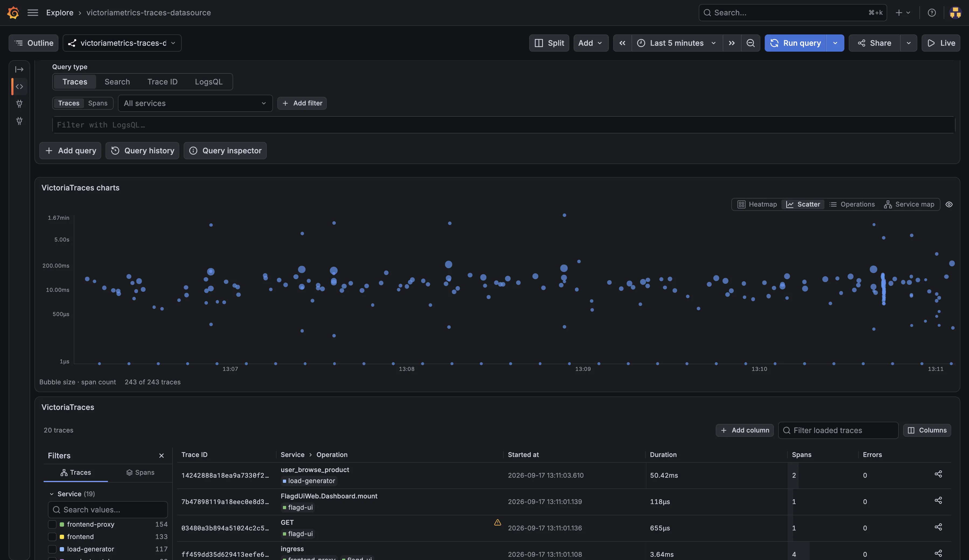Select the Search query type tab
Image resolution: width=969 pixels, height=560 pixels.
tap(117, 82)
